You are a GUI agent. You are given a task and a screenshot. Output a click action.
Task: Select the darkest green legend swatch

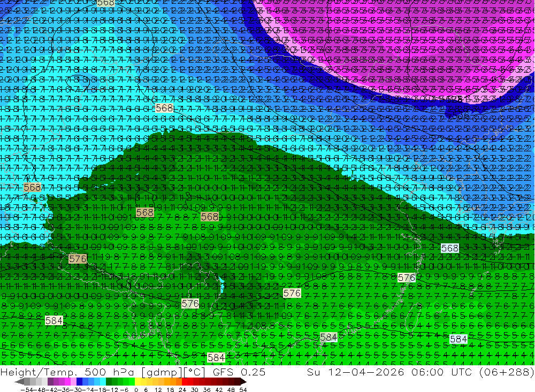click(109, 382)
